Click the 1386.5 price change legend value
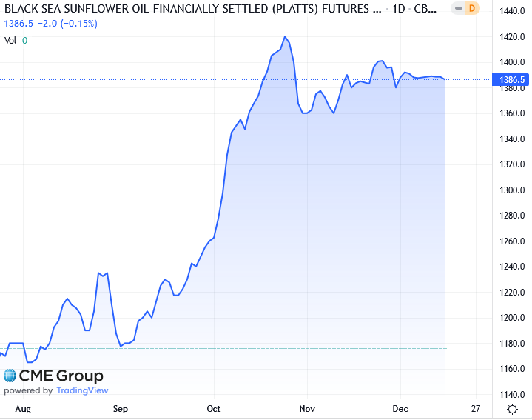 tap(19, 24)
